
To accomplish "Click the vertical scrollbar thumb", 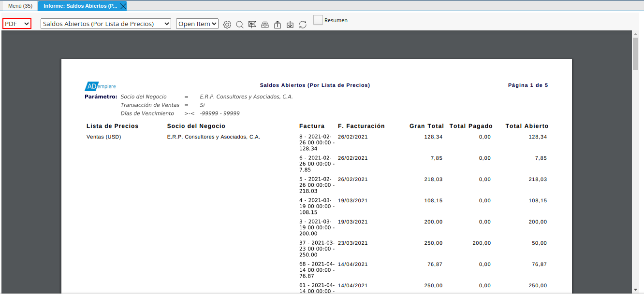I will [636, 53].
